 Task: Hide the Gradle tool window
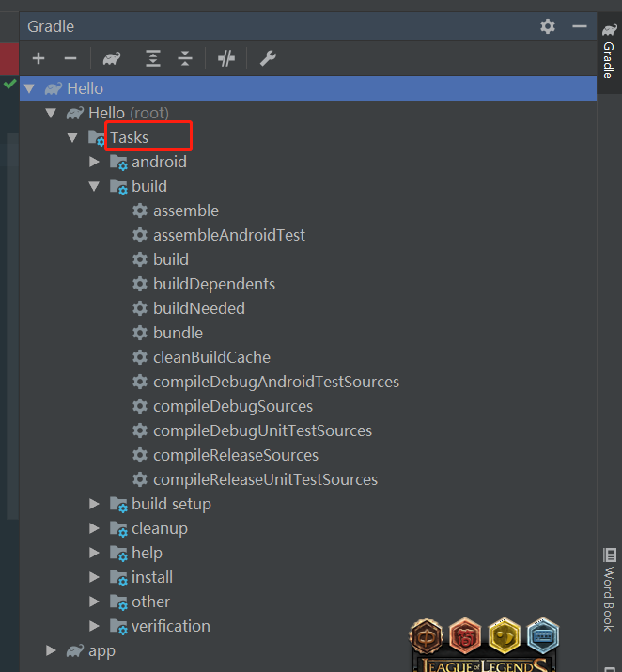(x=579, y=26)
